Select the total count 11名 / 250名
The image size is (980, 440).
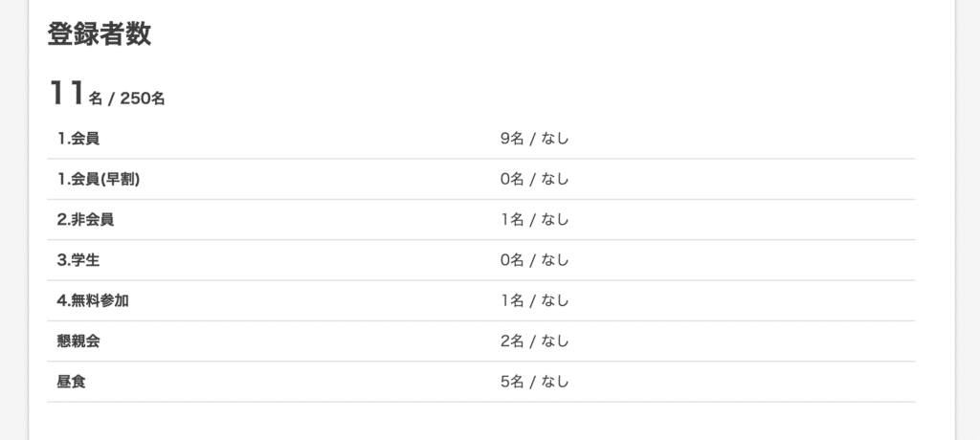[107, 94]
